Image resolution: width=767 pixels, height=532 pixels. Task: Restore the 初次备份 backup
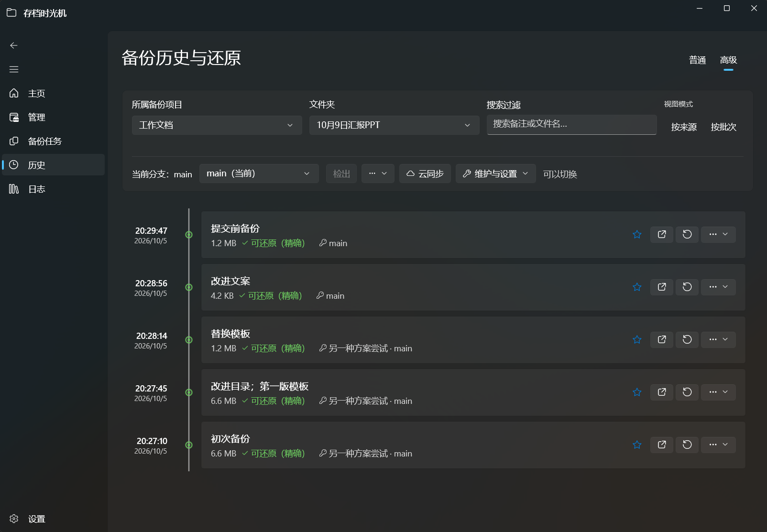click(687, 445)
